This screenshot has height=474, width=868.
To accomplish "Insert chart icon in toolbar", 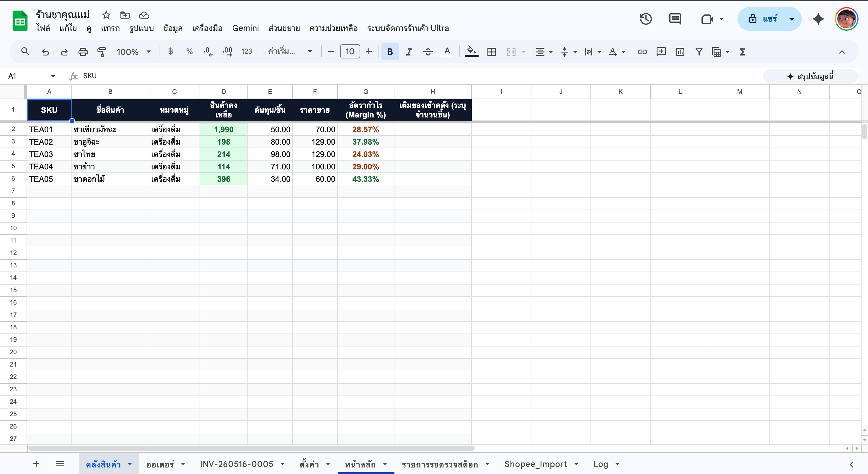I will pos(680,52).
